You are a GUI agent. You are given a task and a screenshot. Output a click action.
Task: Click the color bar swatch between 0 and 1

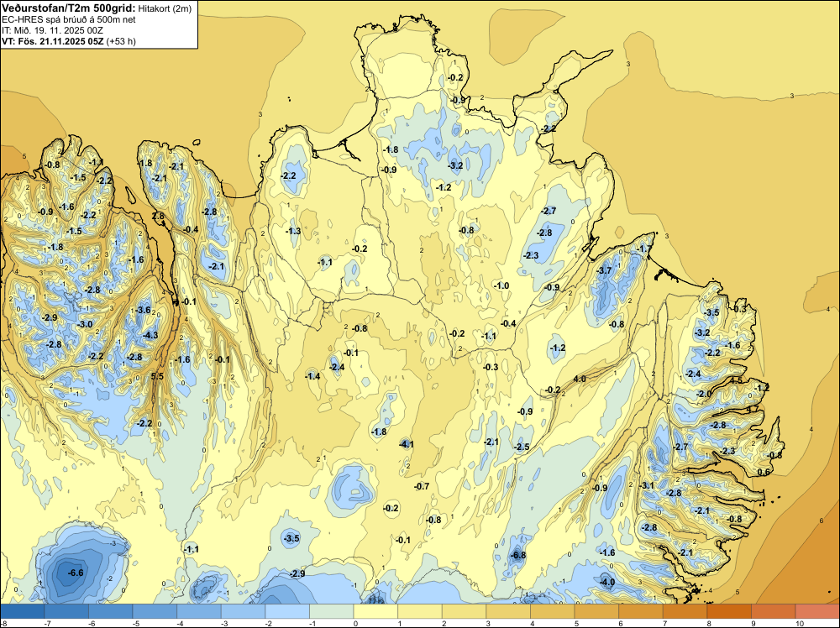(376, 611)
